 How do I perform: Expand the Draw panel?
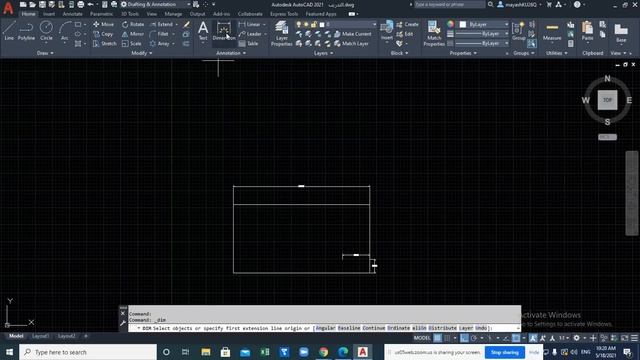click(45, 53)
